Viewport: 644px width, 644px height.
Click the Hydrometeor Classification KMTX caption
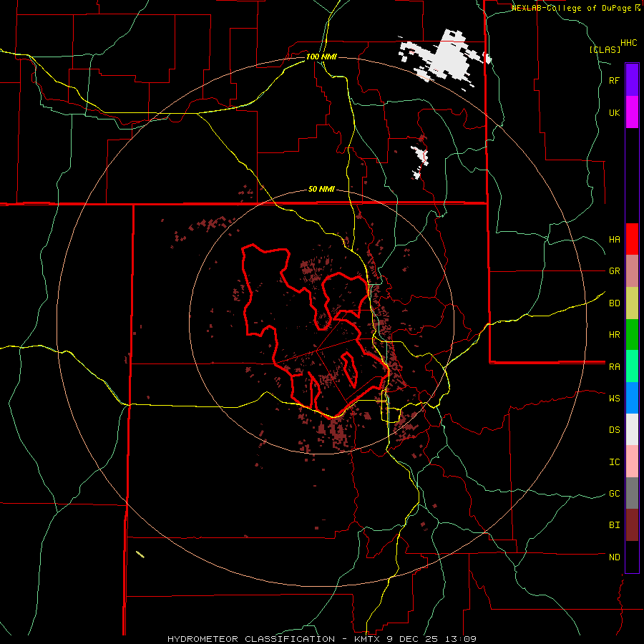(322, 639)
